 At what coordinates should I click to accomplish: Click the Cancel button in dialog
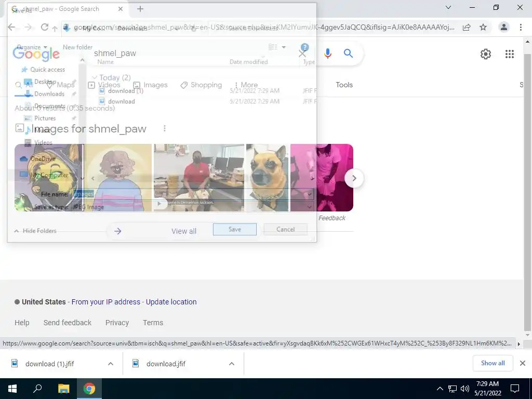pyautogui.click(x=285, y=229)
